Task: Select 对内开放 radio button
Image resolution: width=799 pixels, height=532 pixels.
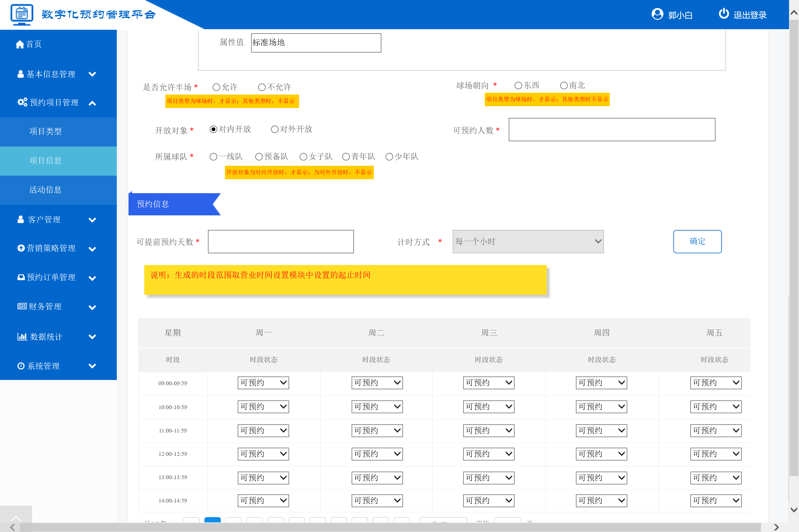Action: 213,130
